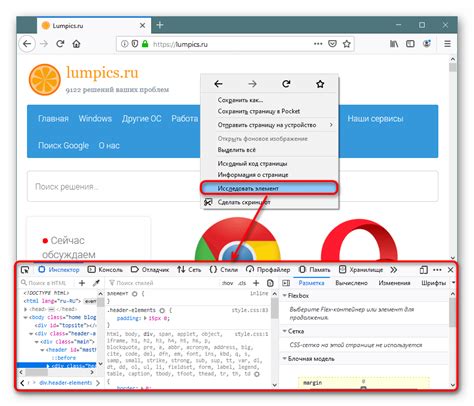This screenshot has height=406, width=474.
Task: Switch to the Хранилище devtools tab
Action: [361, 270]
